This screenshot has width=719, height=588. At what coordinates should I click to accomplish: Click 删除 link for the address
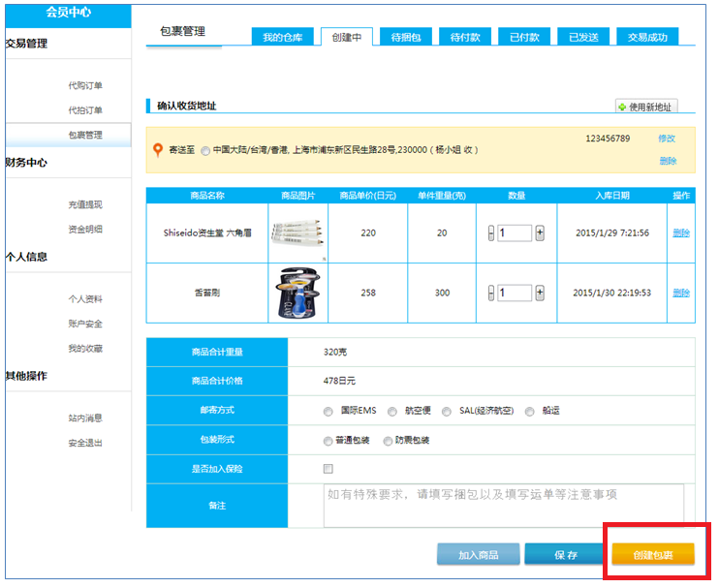coord(668,161)
